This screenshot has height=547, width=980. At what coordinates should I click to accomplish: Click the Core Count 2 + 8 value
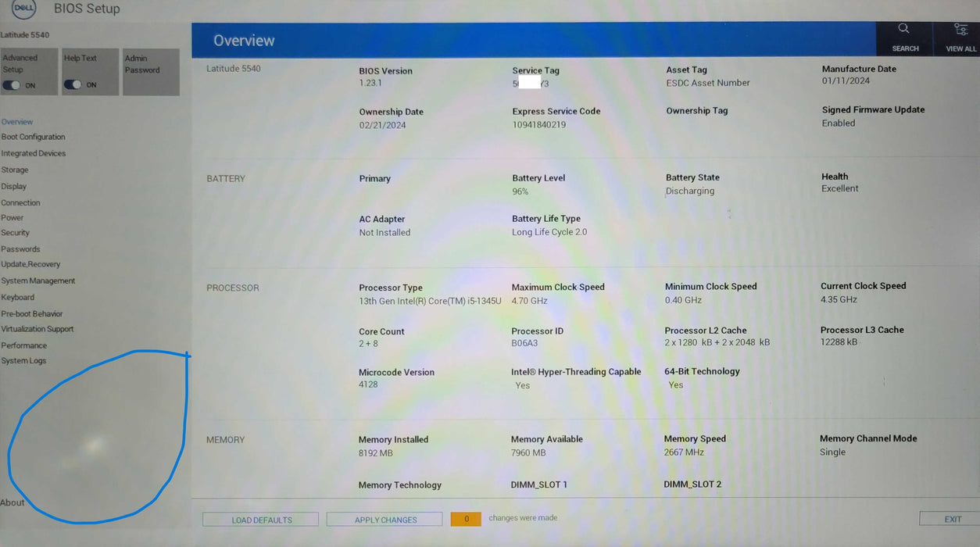(x=368, y=344)
